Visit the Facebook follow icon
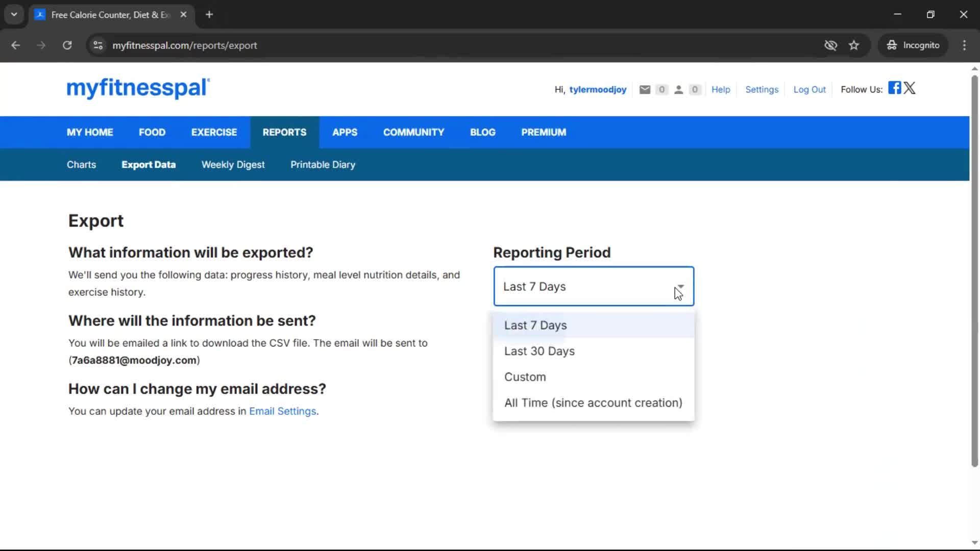Image resolution: width=980 pixels, height=551 pixels. 894,88
